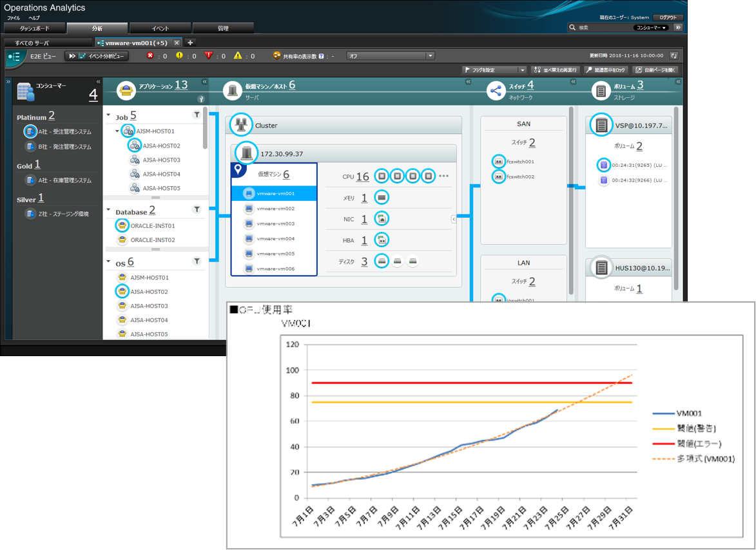The image size is (756, 550).
Task: Click the E2E view tree icon
Action: (x=14, y=57)
